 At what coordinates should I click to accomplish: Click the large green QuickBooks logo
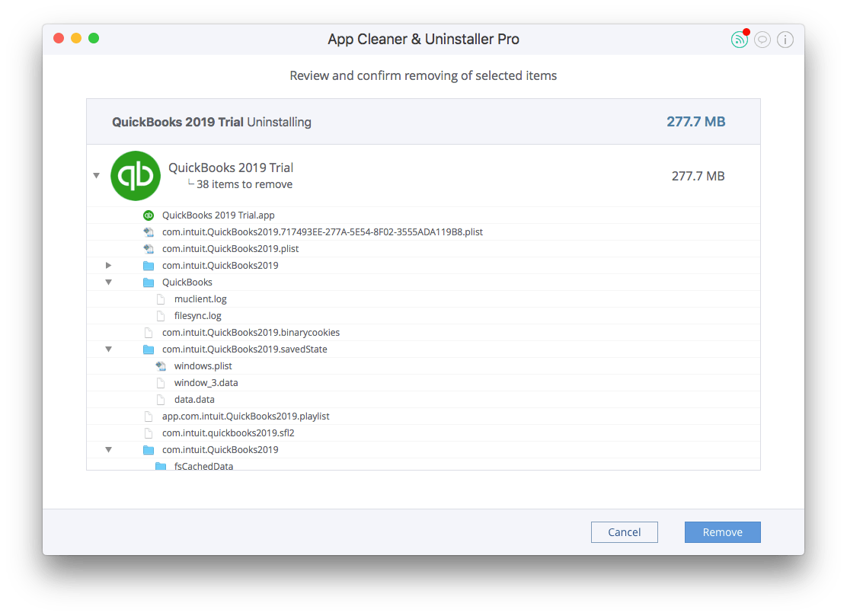(136, 175)
